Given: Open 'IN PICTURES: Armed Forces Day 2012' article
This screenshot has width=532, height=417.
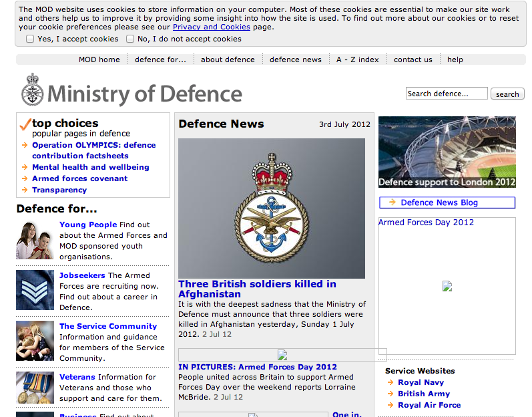Looking at the screenshot, I should 258,367.
